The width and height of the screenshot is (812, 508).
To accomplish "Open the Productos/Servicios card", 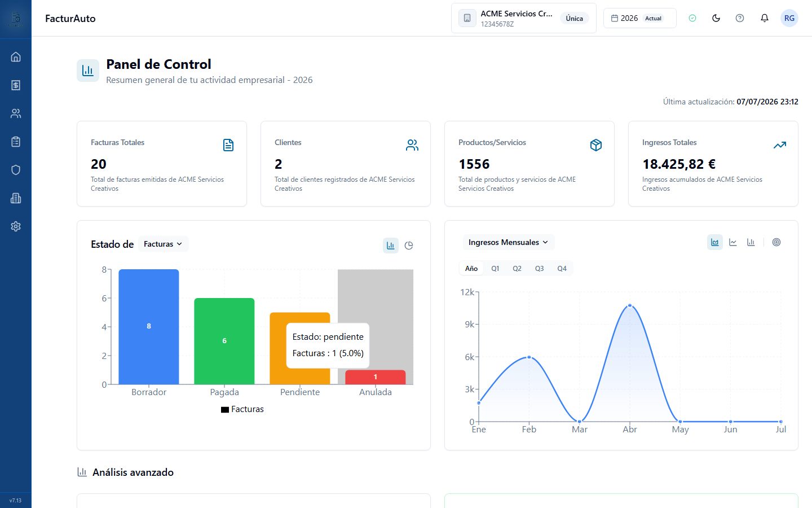I will pos(529,164).
